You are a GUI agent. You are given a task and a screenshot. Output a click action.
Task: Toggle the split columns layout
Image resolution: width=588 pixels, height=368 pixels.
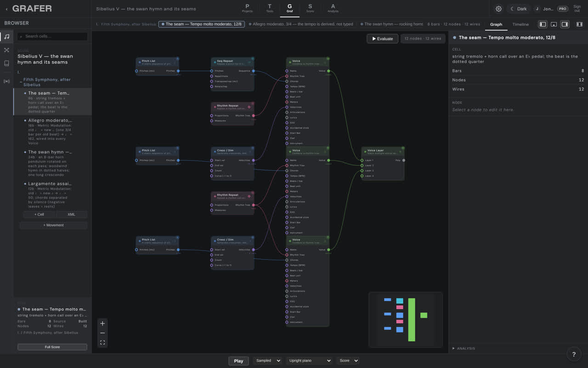click(579, 24)
